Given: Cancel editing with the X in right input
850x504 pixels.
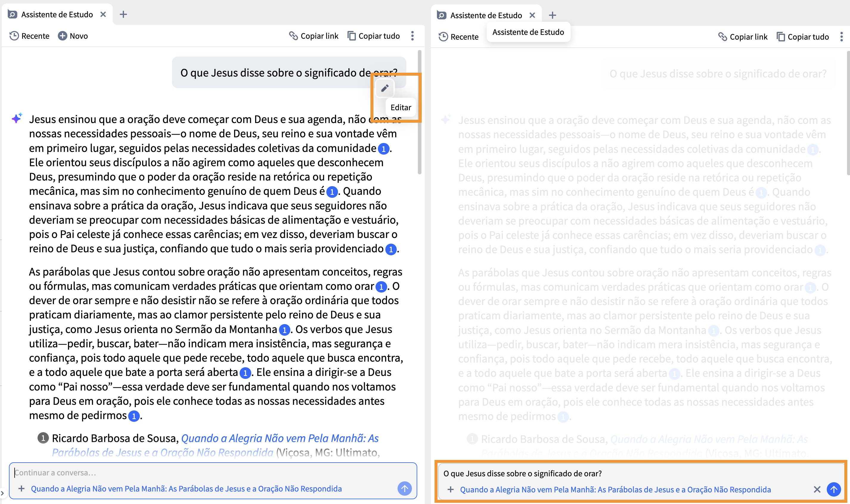Looking at the screenshot, I should (817, 489).
